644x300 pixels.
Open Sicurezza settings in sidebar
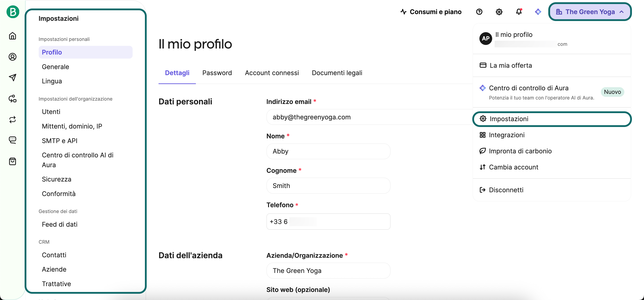tap(57, 179)
